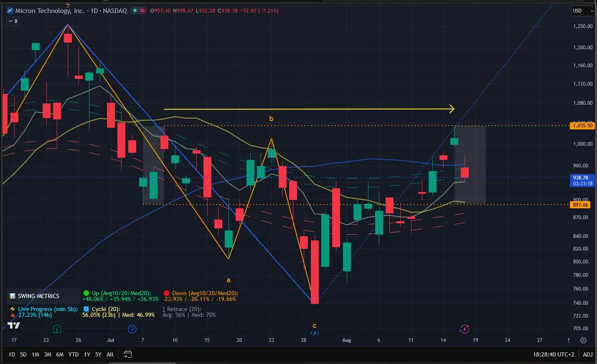The image size is (597, 364).
Task: Select the 6M date range
Action: (60, 354)
